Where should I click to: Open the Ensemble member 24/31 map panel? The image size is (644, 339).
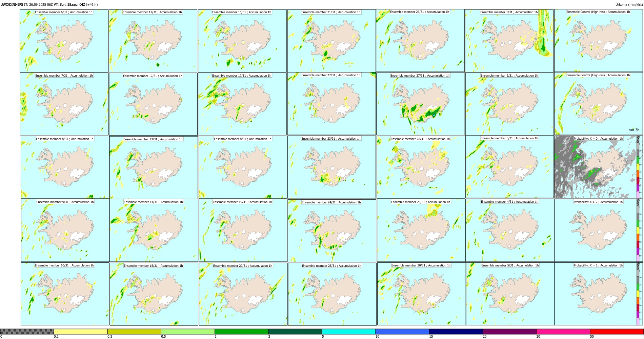pyautogui.click(x=332, y=231)
